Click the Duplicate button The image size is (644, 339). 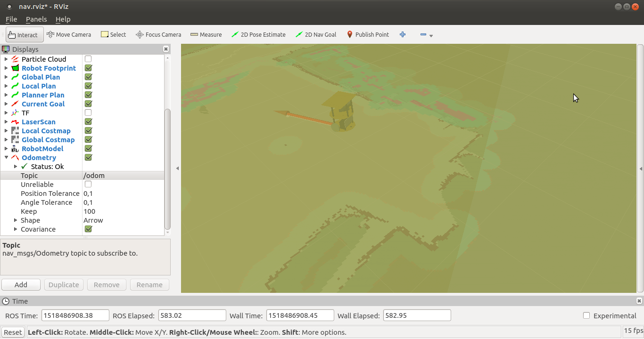click(64, 284)
